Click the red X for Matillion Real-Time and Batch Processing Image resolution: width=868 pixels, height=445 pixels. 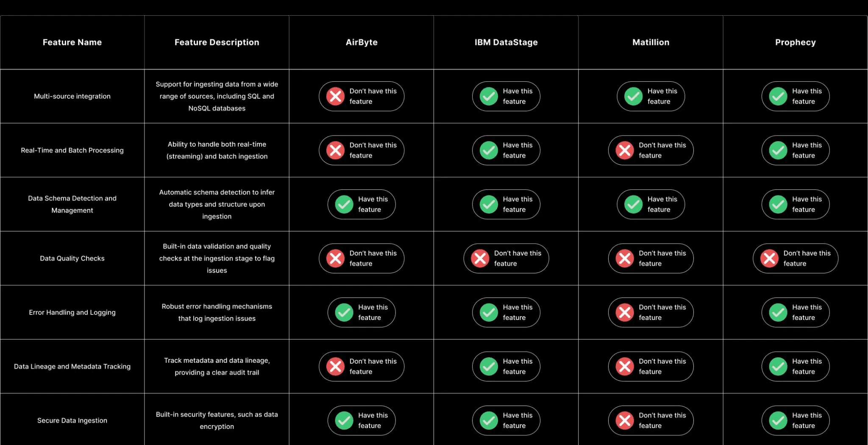[651, 150]
